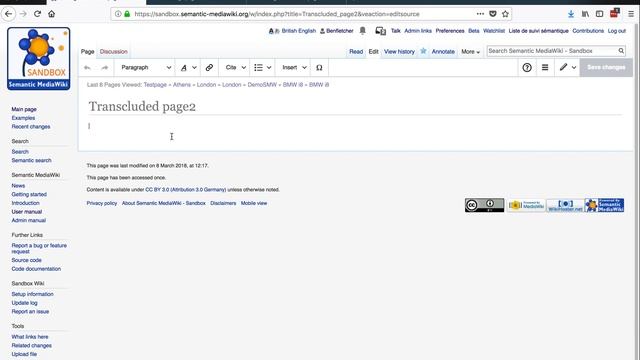Expand the More page actions menu

click(470, 51)
